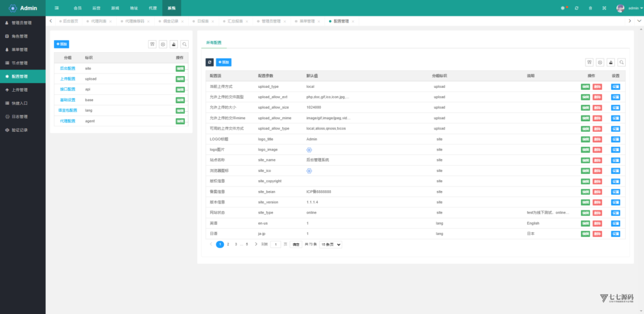Go to page 5 in pagination

[247, 244]
